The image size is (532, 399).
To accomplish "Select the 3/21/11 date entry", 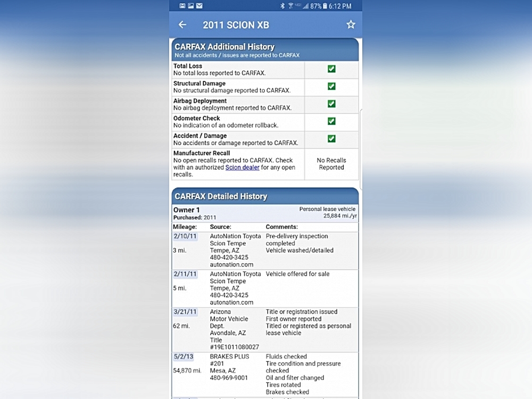I will [185, 311].
